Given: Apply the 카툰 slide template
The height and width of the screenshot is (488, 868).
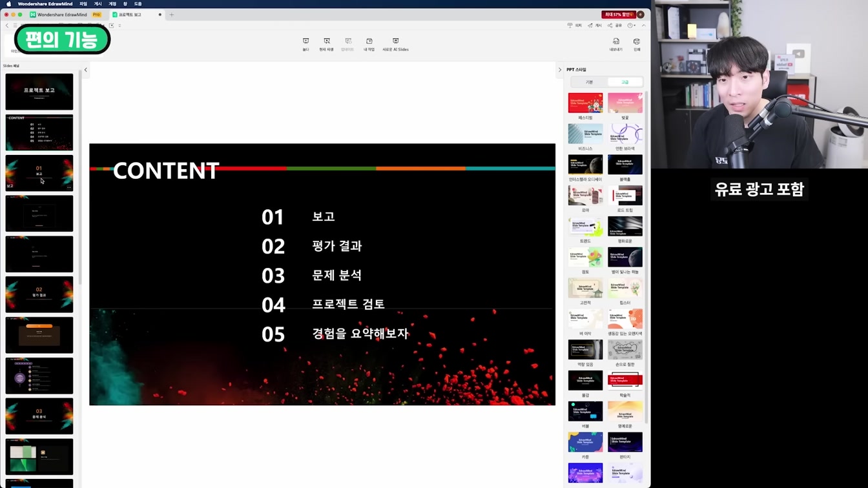Looking at the screenshot, I should [585, 442].
